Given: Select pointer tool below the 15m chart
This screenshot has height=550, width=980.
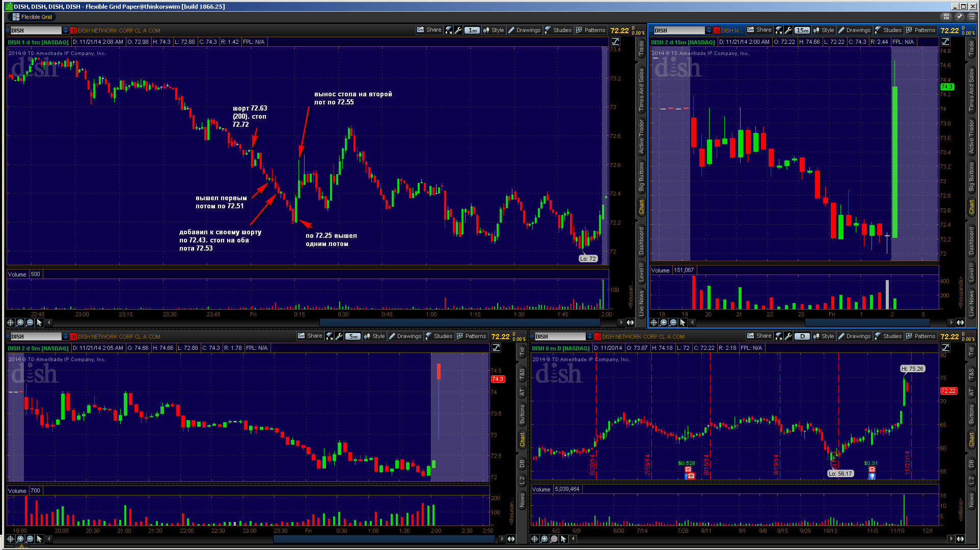Looking at the screenshot, I should click(683, 322).
